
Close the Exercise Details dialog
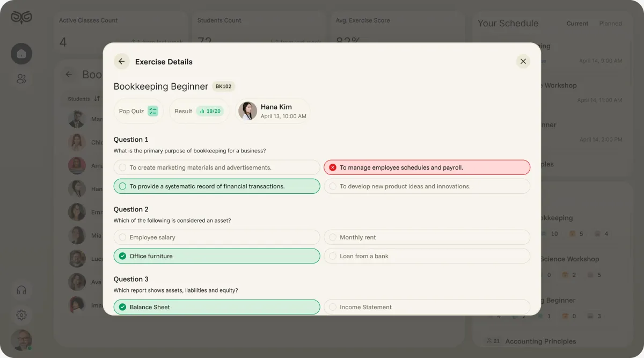coord(523,61)
